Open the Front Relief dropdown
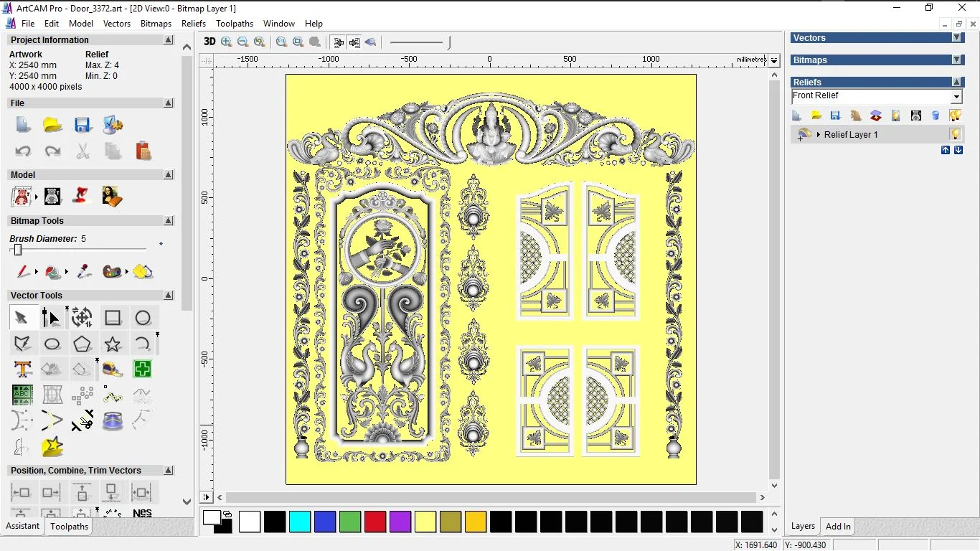Screen dimensions: 980x551 coord(956,97)
